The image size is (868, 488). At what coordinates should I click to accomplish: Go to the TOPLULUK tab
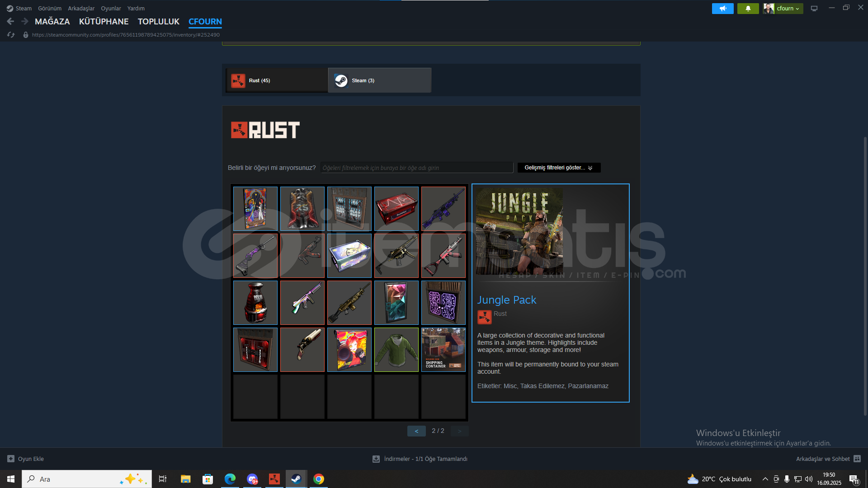(159, 21)
